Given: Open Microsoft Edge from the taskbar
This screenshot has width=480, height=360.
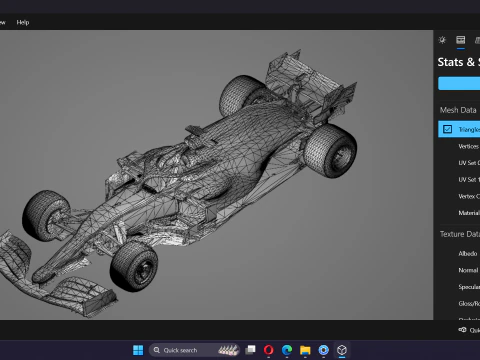Looking at the screenshot, I should [287, 350].
